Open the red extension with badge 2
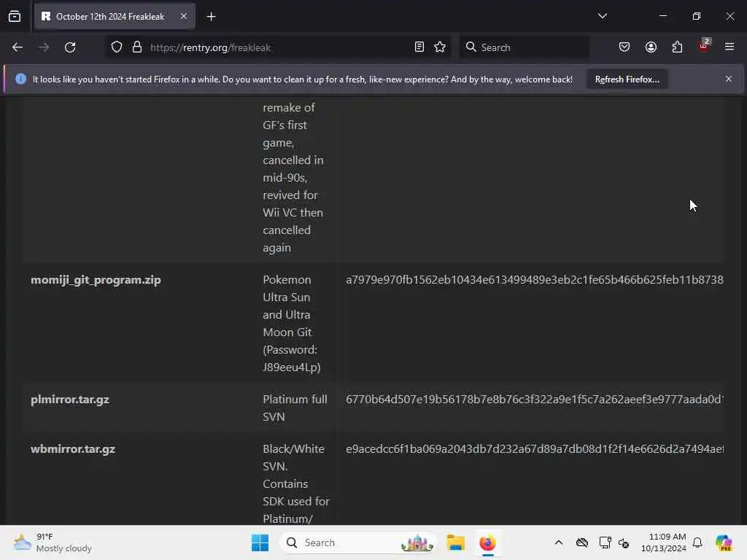 [x=704, y=46]
